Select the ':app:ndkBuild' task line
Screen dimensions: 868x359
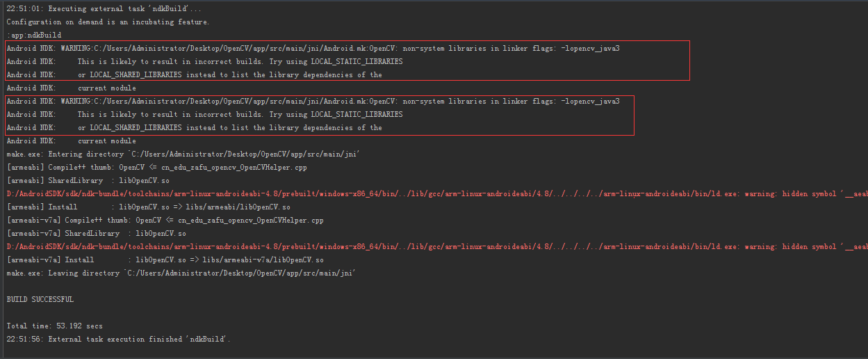click(x=33, y=35)
